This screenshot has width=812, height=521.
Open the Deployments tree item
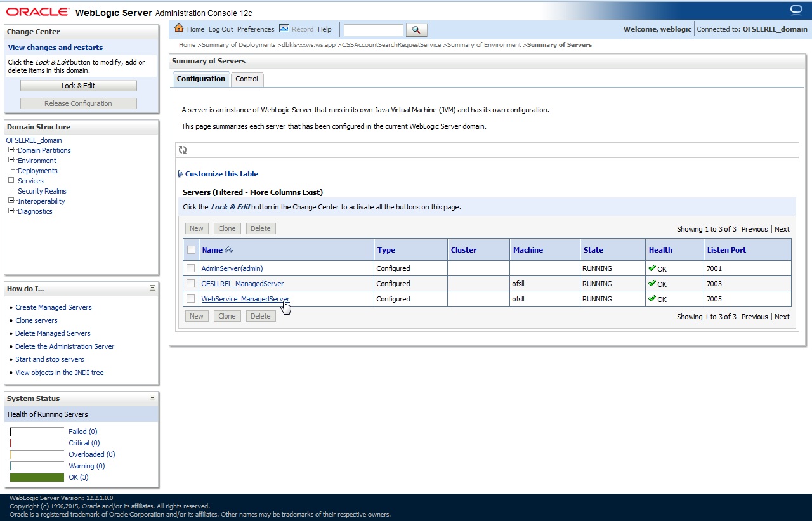click(x=37, y=171)
